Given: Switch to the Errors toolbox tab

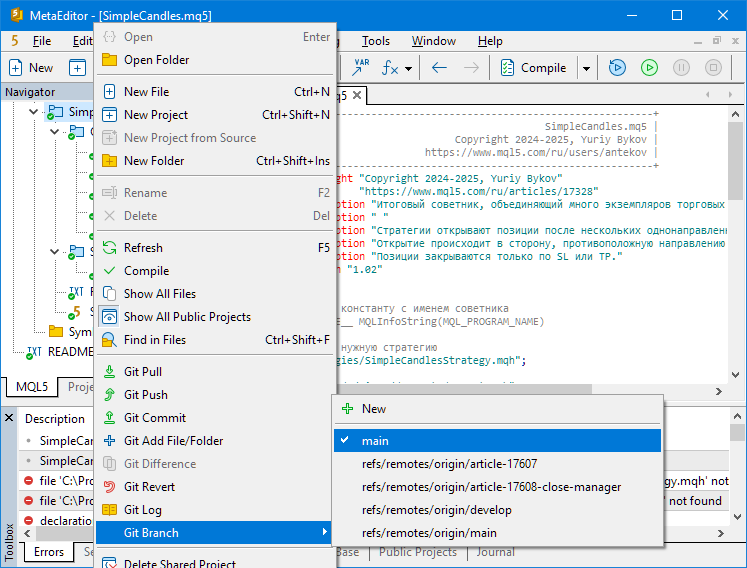Looking at the screenshot, I should [x=49, y=552].
